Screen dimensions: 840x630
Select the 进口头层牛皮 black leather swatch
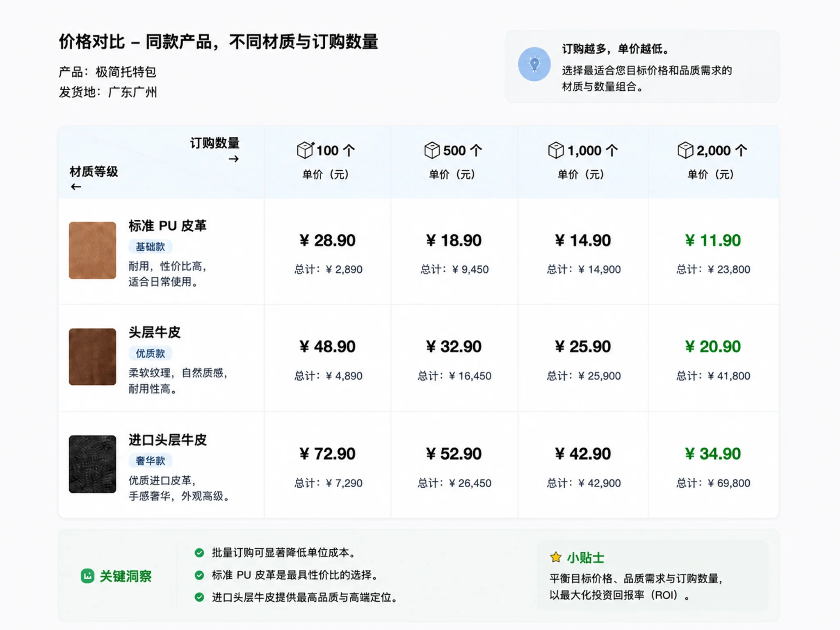point(92,464)
